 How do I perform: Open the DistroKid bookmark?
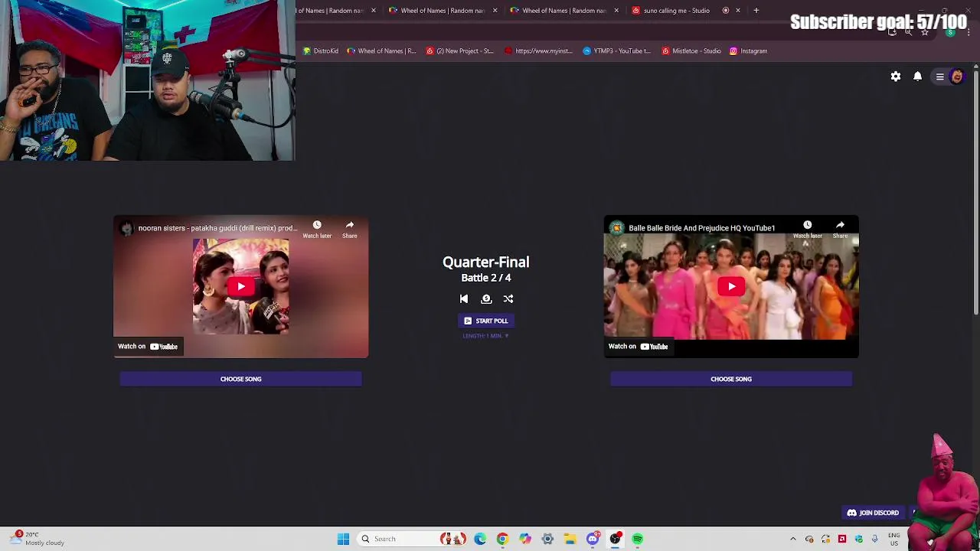(321, 51)
